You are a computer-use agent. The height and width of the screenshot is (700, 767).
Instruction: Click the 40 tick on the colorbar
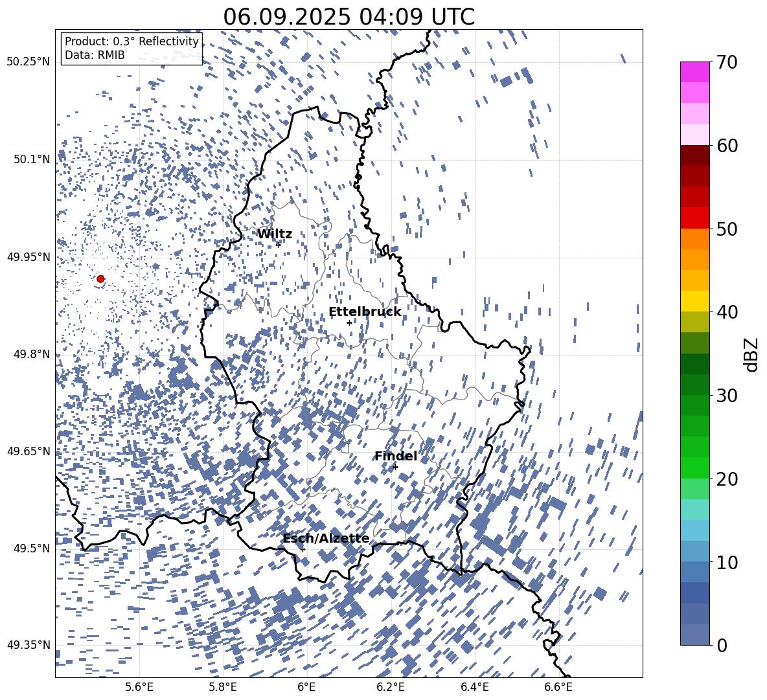click(727, 312)
